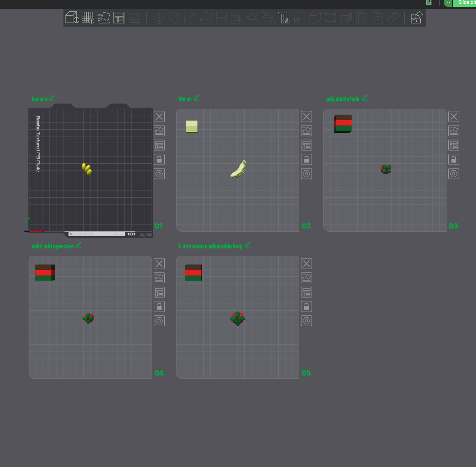The width and height of the screenshot is (476, 467).
Task: Click the 'solid add eyescrew' plate label
Action: pos(53,246)
